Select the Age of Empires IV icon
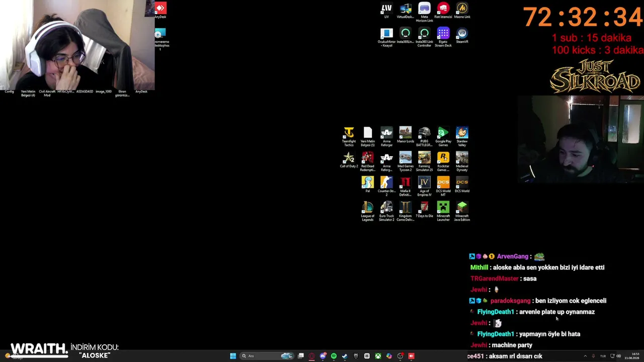The width and height of the screenshot is (644, 362). 424,187
